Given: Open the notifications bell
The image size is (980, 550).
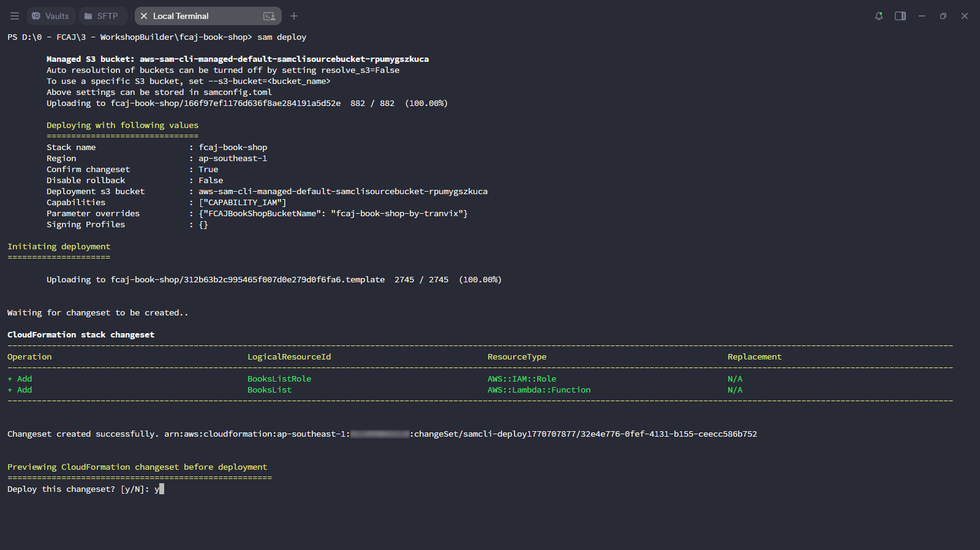Looking at the screenshot, I should 879,16.
